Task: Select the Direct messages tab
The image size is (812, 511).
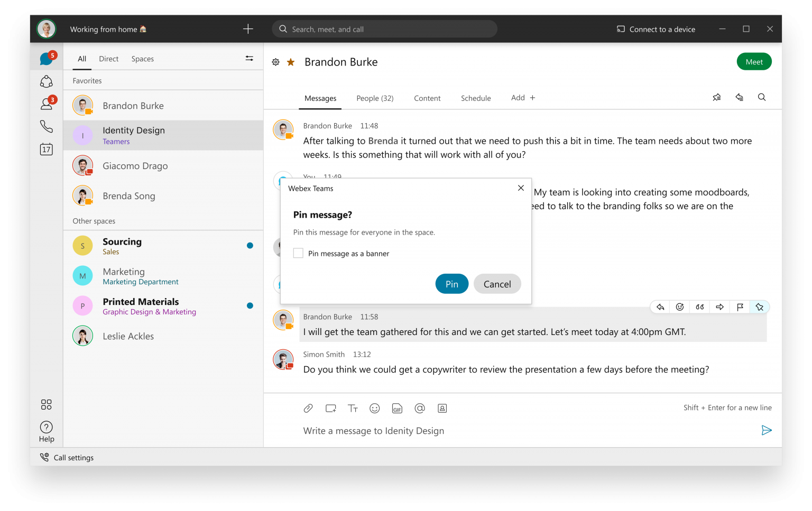Action: [108, 59]
